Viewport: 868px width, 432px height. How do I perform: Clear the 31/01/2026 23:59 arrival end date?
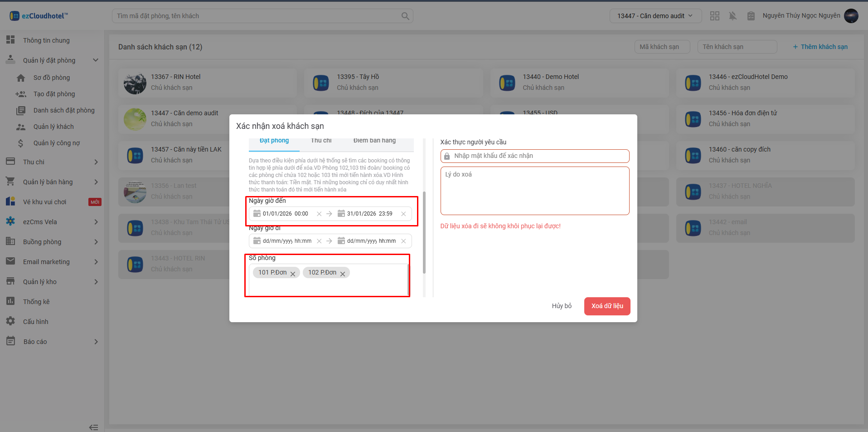pos(403,214)
